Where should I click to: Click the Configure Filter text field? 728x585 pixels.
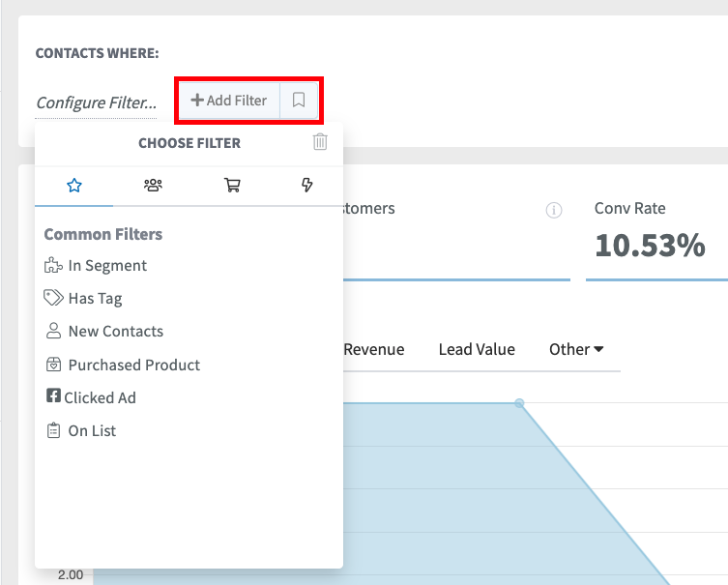click(96, 102)
